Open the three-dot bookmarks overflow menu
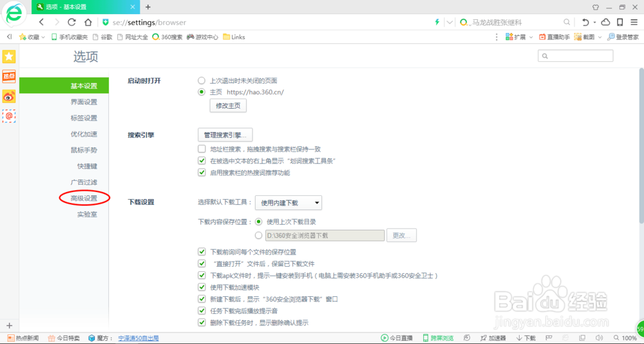The width and height of the screenshot is (644, 344). tap(497, 37)
